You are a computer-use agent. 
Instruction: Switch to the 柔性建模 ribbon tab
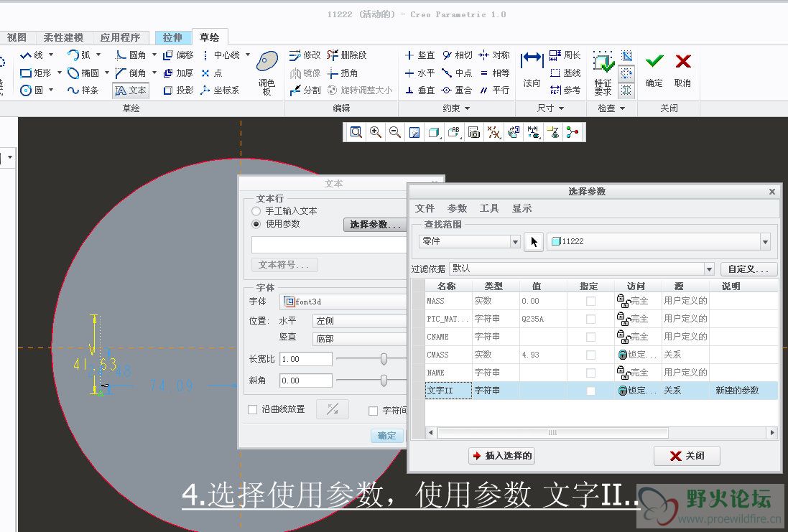(x=62, y=37)
